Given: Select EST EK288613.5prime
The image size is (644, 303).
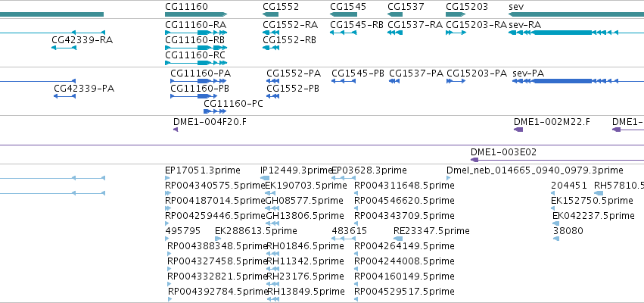Looking at the screenshot, I should (218, 239).
